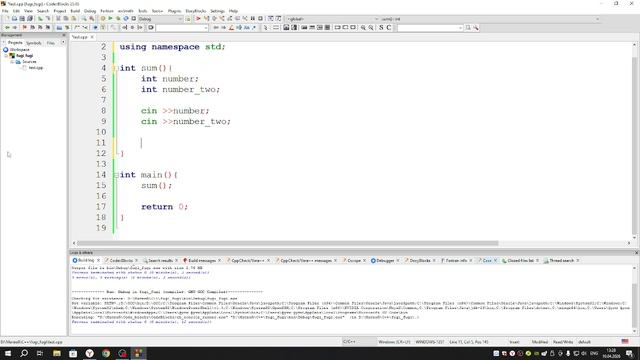Switch to the Files management tab
This screenshot has width=640, height=360.
(51, 43)
